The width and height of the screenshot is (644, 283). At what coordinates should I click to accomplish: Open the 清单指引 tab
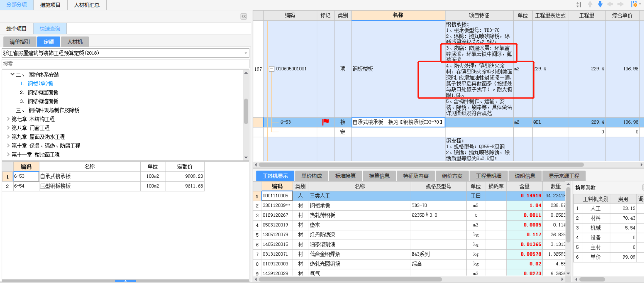click(20, 42)
